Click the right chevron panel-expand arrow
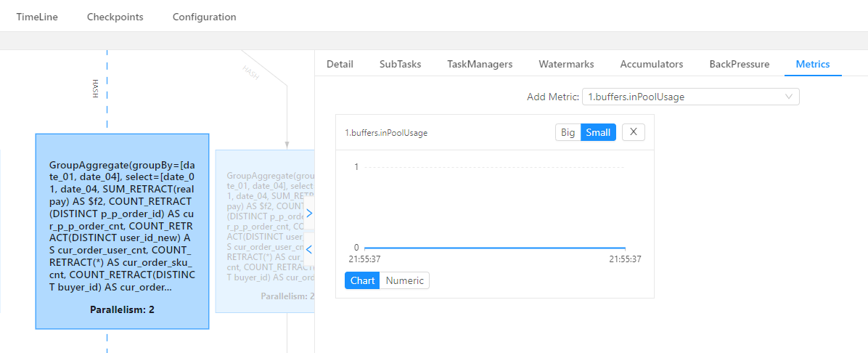The image size is (868, 353). (x=309, y=214)
